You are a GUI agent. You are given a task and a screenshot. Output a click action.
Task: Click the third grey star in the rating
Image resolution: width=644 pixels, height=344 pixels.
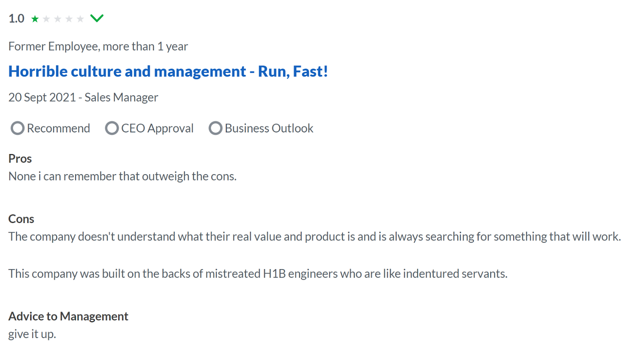[58, 19]
